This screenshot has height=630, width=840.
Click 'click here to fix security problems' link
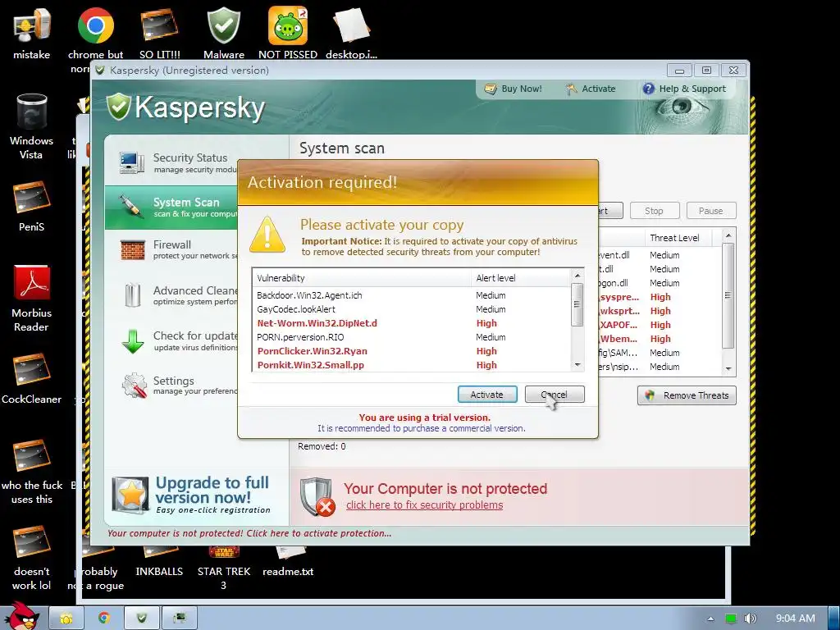coord(424,504)
